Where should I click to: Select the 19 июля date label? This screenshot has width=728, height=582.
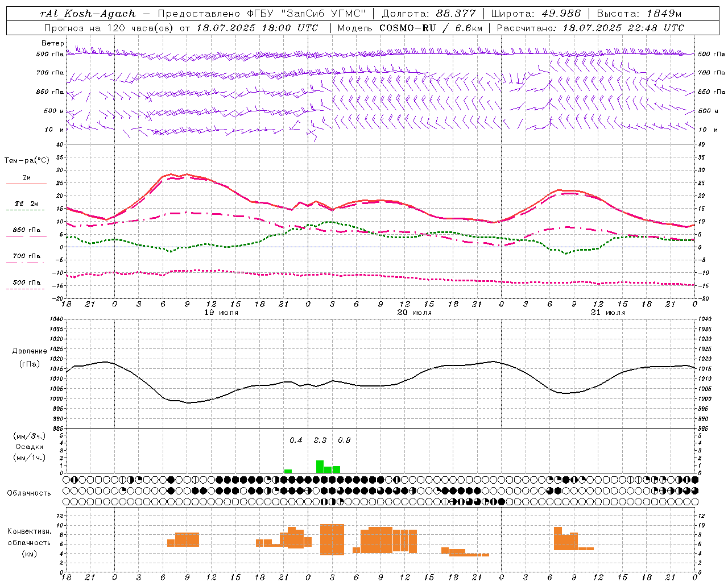[x=221, y=313]
